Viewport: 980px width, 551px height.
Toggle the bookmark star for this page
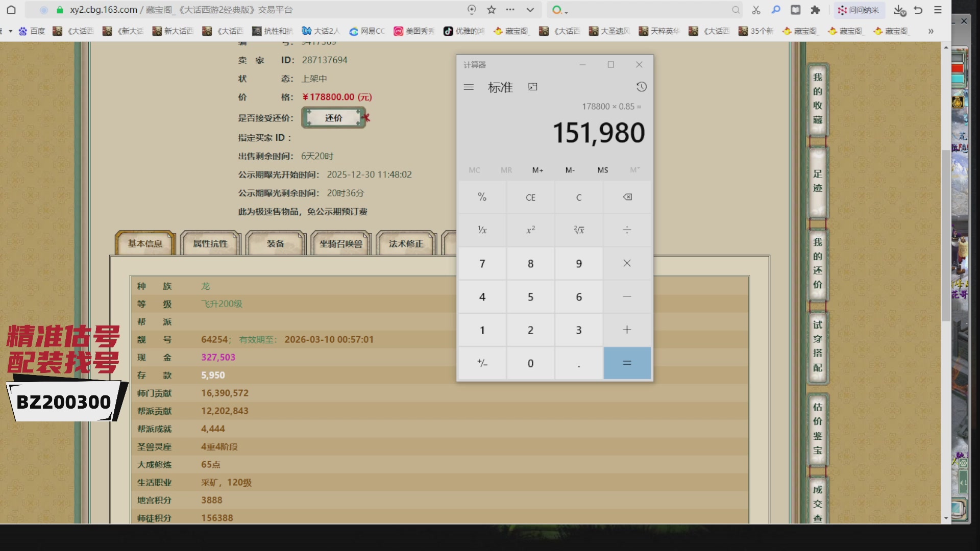coord(492,10)
